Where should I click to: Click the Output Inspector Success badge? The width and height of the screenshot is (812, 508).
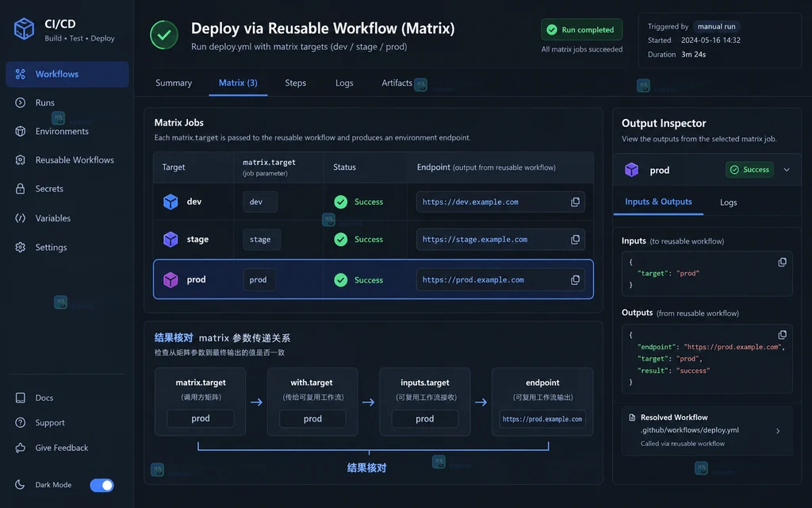click(749, 170)
